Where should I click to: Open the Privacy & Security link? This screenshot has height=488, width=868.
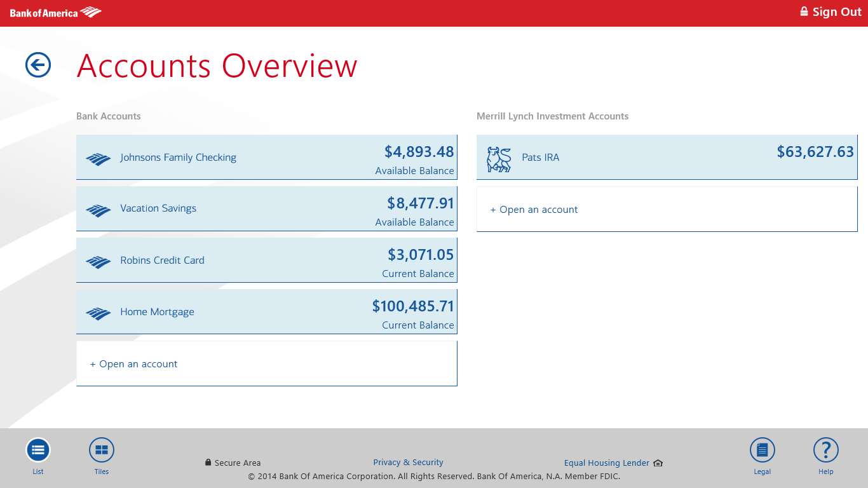[408, 463]
